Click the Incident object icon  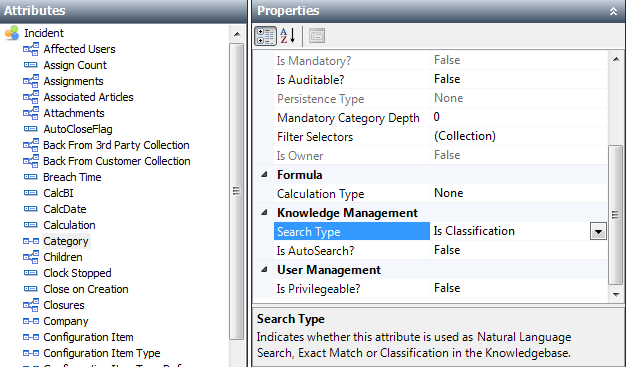(12, 33)
